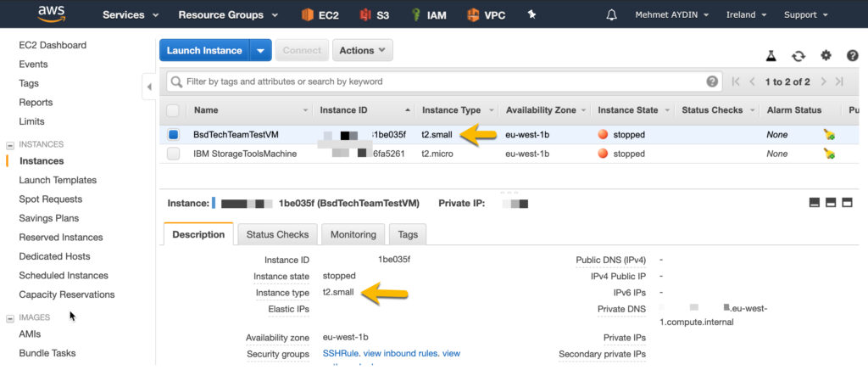This screenshot has width=868, height=370.
Task: Open the Mehmet AYDIN account menu
Action: point(672,15)
